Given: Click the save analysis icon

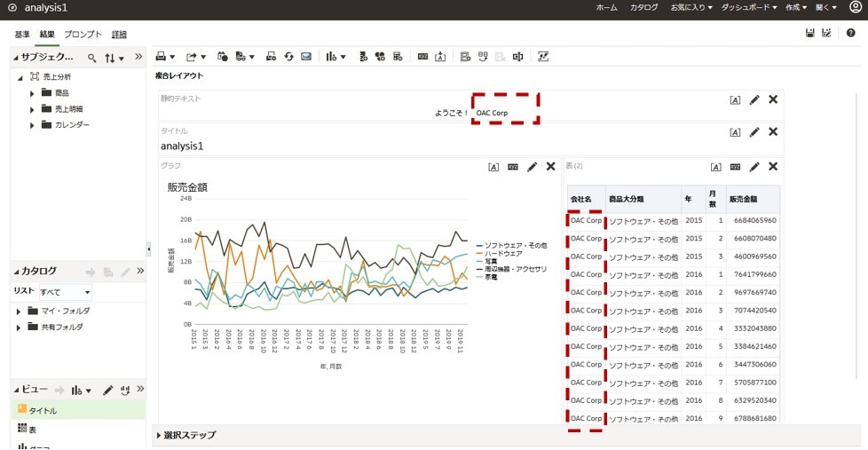Looking at the screenshot, I should coord(810,33).
